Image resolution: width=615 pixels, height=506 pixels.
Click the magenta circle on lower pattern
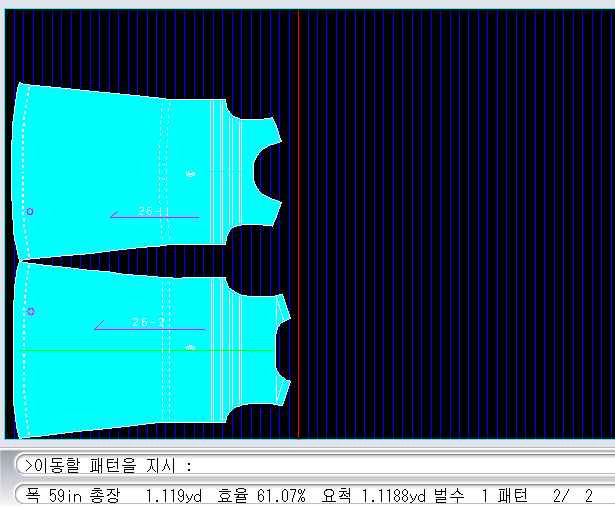coord(31,311)
